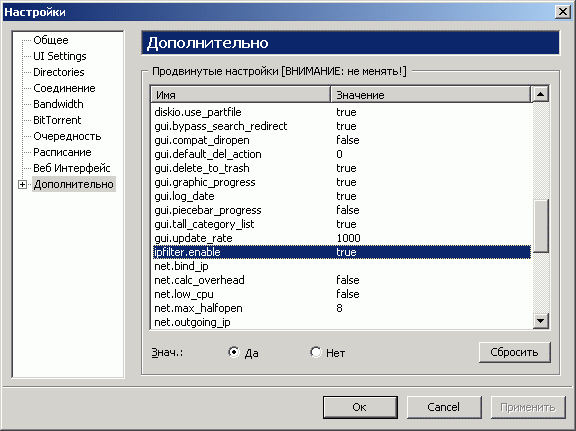The width and height of the screenshot is (576, 431).
Task: Click the scrollbar down arrow
Action: 540,321
